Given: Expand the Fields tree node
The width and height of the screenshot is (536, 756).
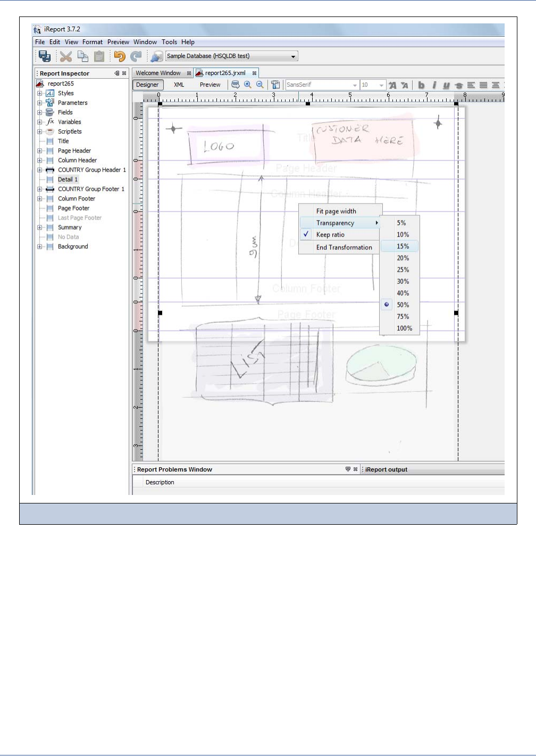Looking at the screenshot, I should tap(40, 113).
